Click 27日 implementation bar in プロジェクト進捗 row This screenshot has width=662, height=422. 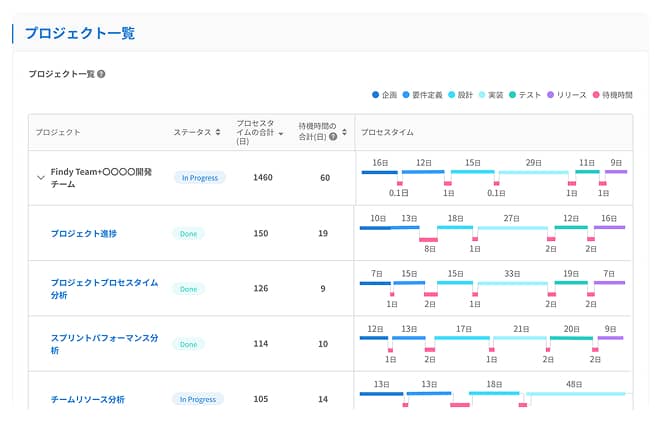click(x=513, y=228)
